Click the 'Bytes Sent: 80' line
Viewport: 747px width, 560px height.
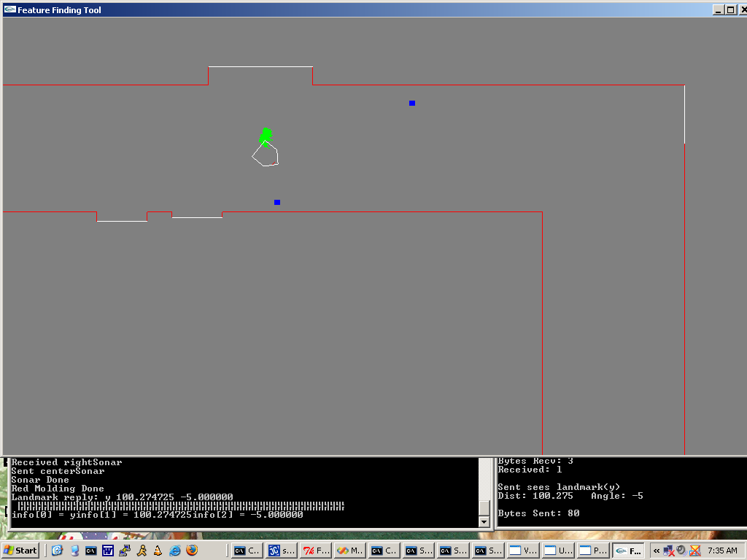(539, 513)
